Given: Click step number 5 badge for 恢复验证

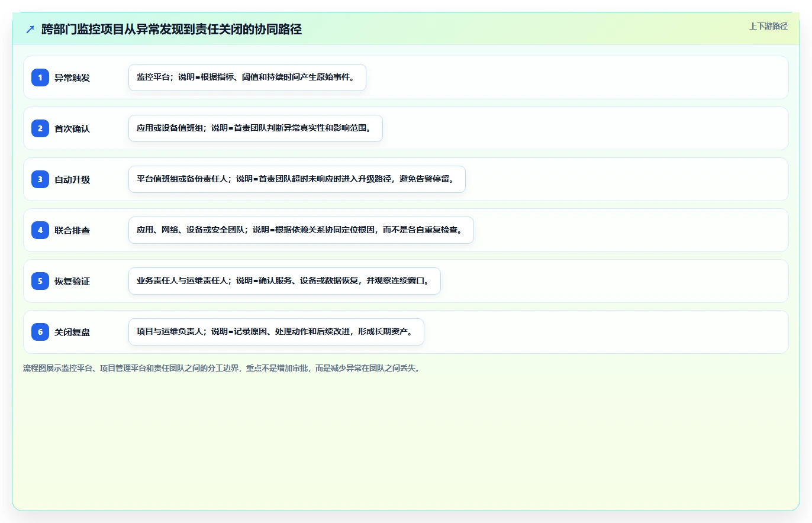Looking at the screenshot, I should (x=40, y=281).
